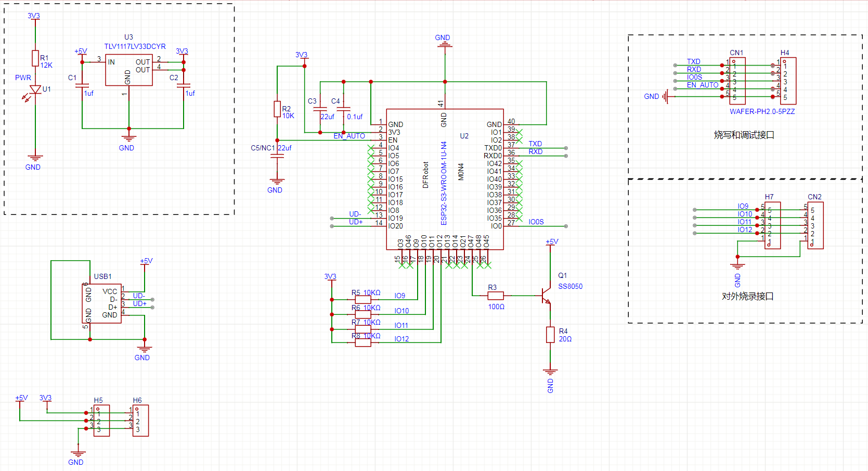Click the 烧写和调试接口 text label
Screen dimensions: 868x471
[744, 135]
